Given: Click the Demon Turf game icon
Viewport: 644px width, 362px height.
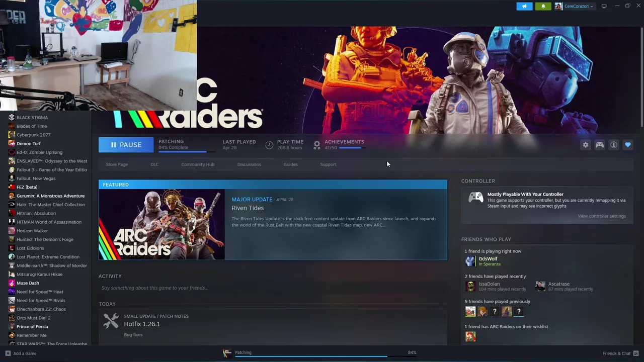Looking at the screenshot, I should [x=12, y=143].
